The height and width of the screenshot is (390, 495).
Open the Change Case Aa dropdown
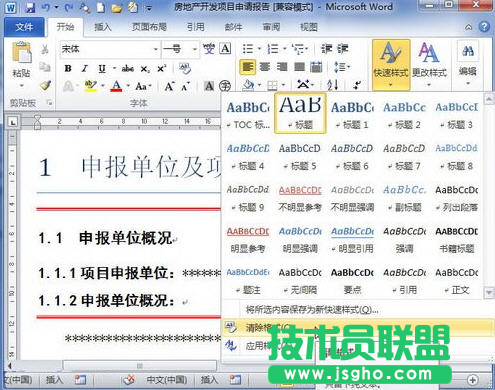click(143, 86)
